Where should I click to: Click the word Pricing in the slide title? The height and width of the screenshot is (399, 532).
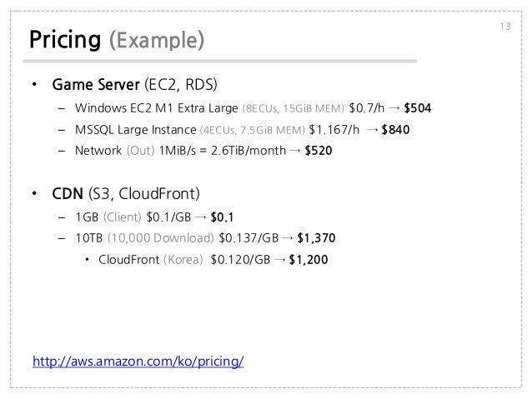66,39
